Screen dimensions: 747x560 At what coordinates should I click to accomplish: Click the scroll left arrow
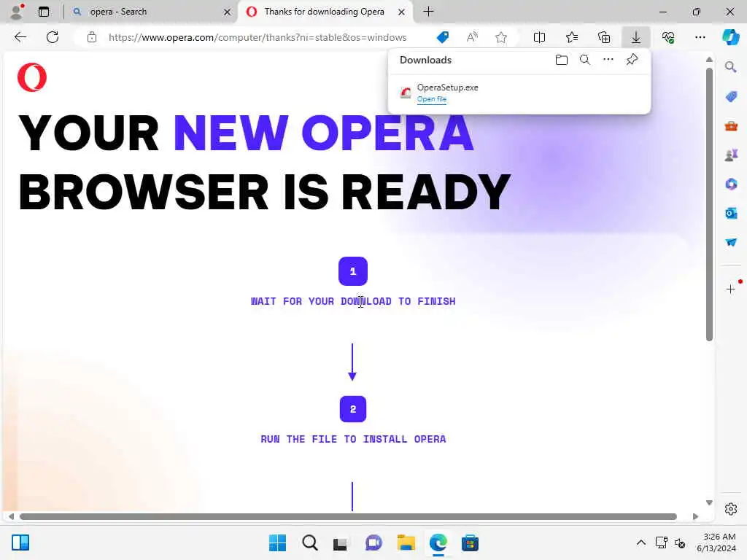(x=11, y=517)
